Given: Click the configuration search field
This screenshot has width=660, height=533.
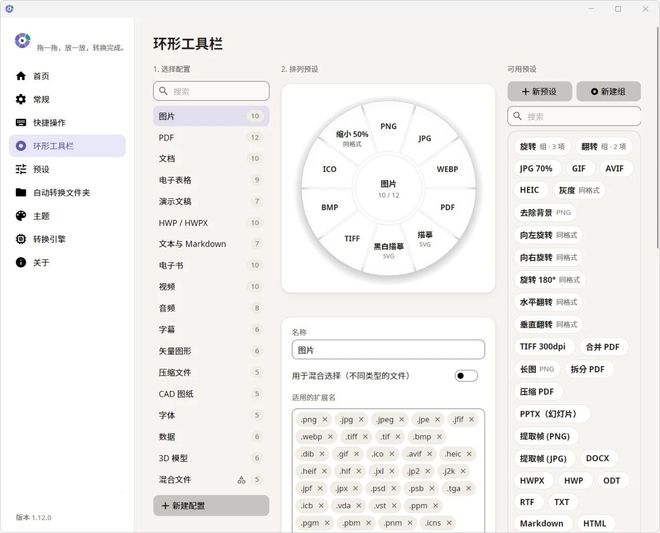Looking at the screenshot, I should click(211, 91).
